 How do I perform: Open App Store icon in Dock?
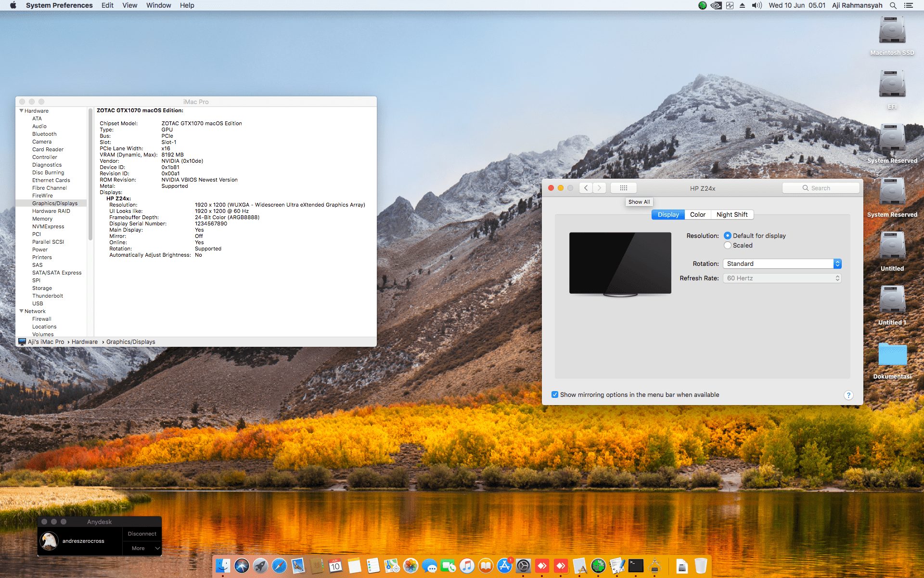pyautogui.click(x=504, y=565)
